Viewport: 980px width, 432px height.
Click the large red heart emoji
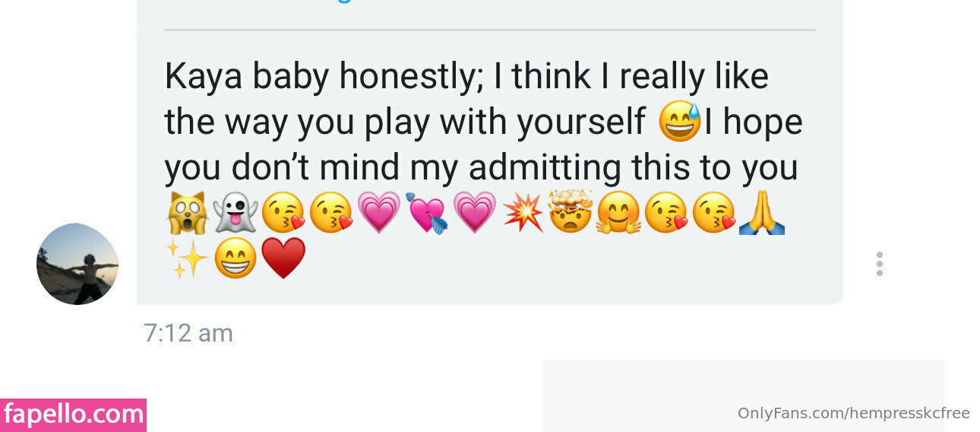[x=283, y=259]
